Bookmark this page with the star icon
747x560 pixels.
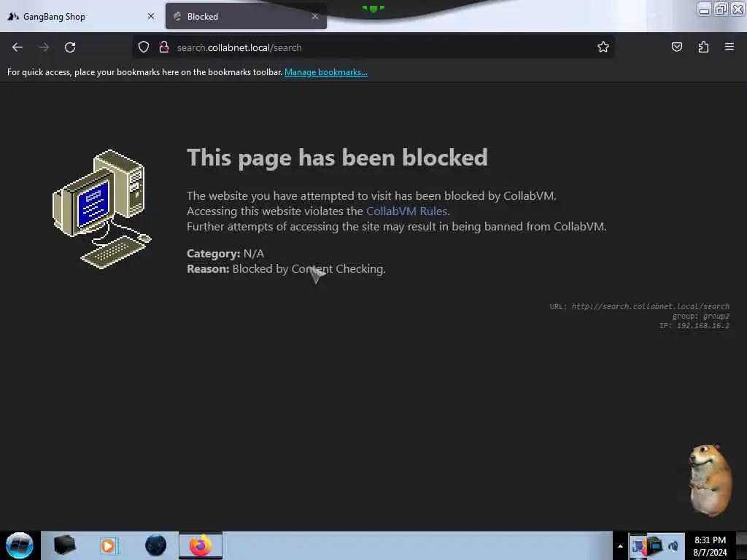[x=603, y=47]
